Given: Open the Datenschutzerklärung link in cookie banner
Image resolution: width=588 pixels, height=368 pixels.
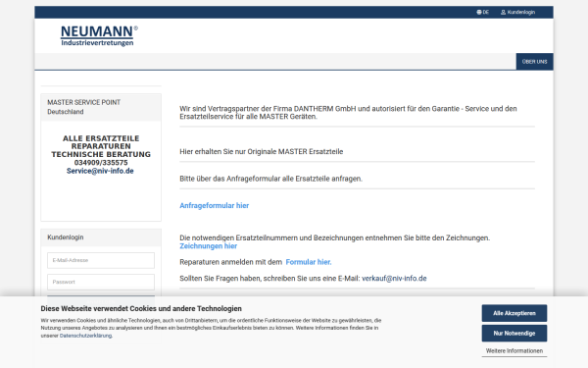Looking at the screenshot, I should pyautogui.click(x=85, y=336).
